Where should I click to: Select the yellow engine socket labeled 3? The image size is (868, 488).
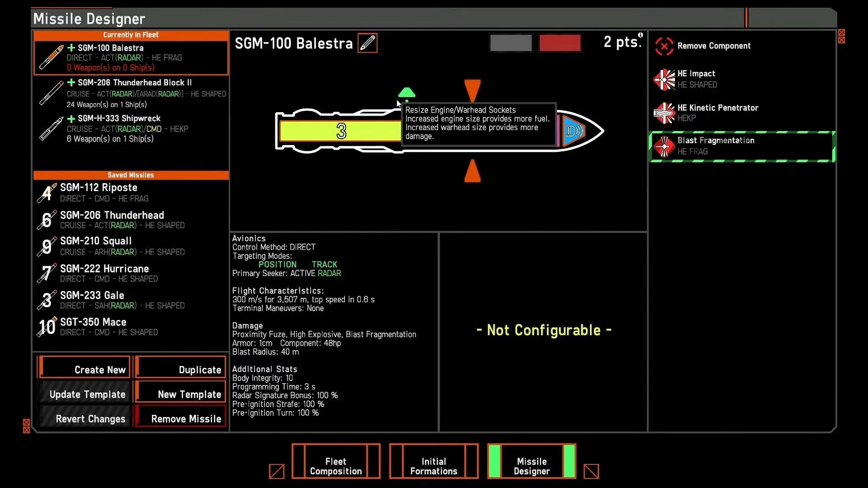click(340, 131)
